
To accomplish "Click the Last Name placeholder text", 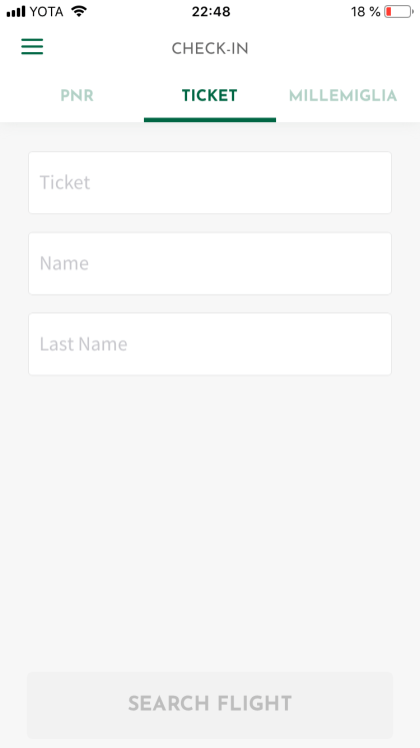I will click(x=84, y=344).
